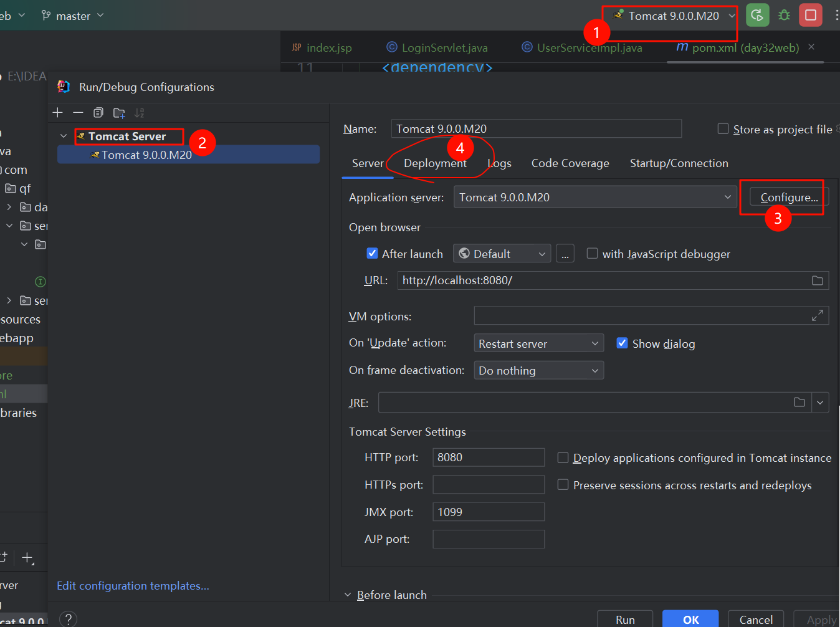Toggle After launch checkbox

(x=373, y=253)
